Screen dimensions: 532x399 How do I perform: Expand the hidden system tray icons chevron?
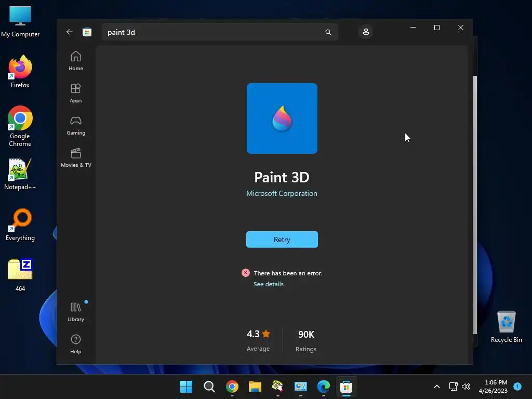(437, 387)
